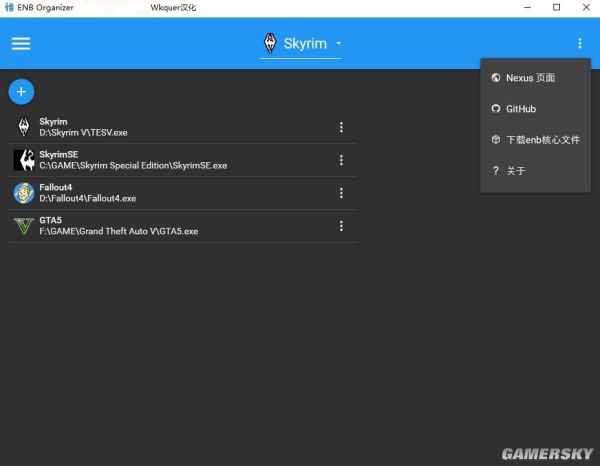Select the GitHub menu entry

pyautogui.click(x=536, y=109)
